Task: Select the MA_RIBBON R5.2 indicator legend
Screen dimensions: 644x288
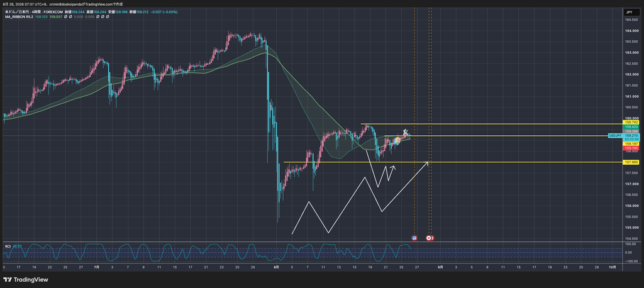Action: pyautogui.click(x=19, y=17)
